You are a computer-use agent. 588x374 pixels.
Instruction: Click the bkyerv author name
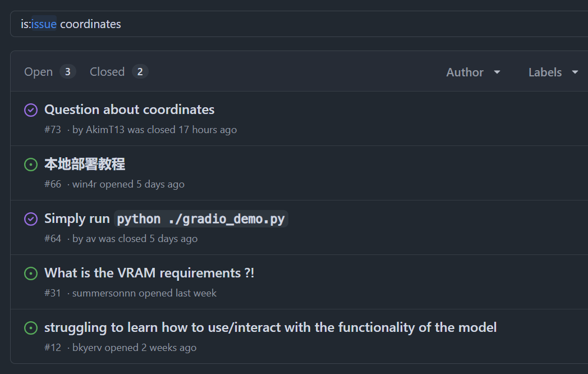[x=87, y=348]
